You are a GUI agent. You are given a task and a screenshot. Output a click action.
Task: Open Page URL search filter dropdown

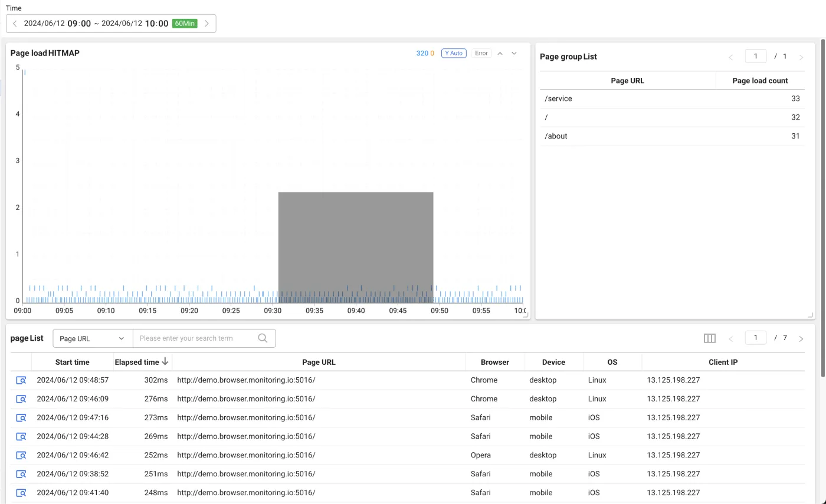[x=93, y=338]
